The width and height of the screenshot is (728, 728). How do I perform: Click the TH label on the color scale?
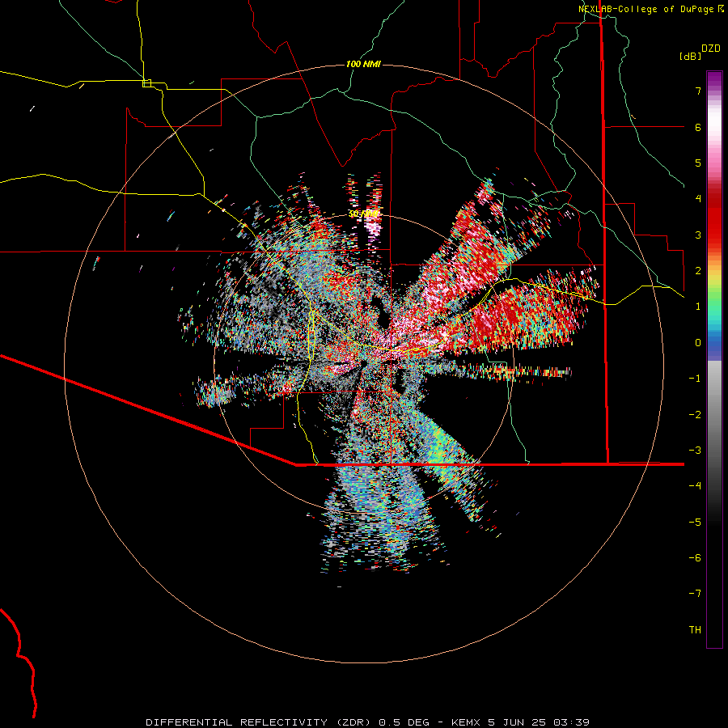(x=695, y=630)
